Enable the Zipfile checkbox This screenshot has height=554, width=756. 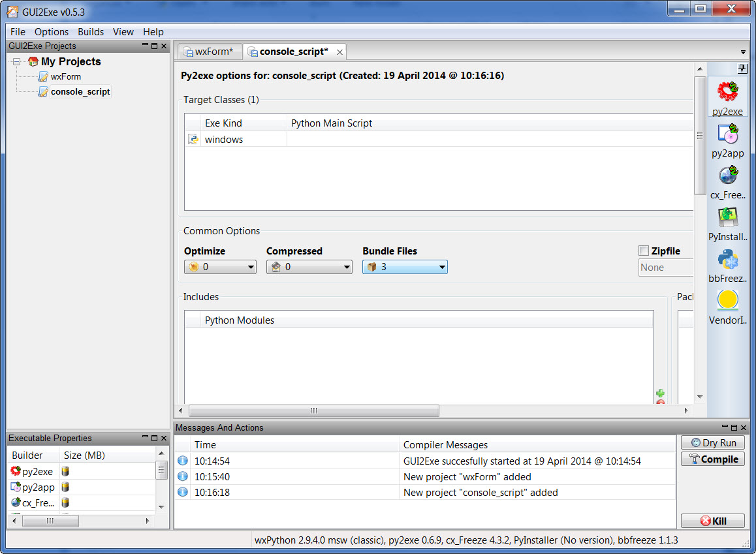click(644, 251)
